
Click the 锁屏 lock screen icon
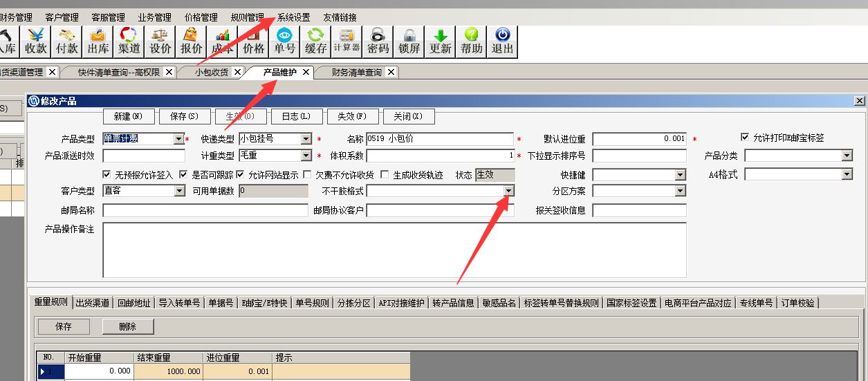[x=409, y=41]
